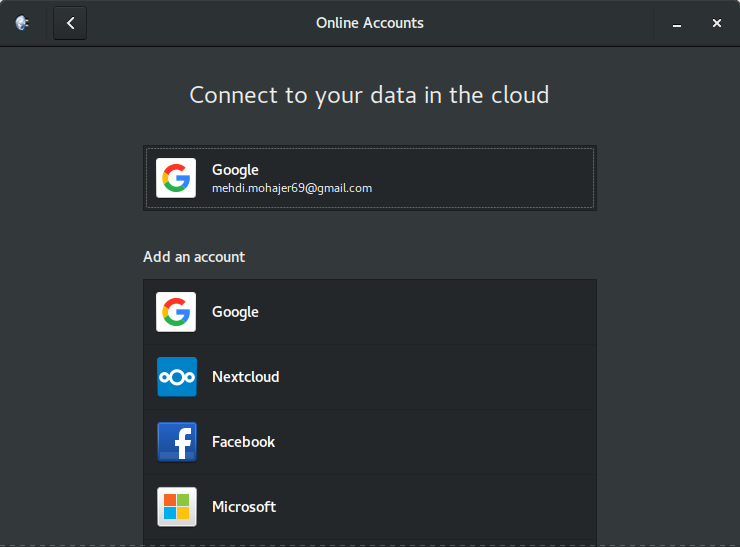740x547 pixels.
Task: Click the Google logo of the connected account
Action: pyautogui.click(x=176, y=178)
